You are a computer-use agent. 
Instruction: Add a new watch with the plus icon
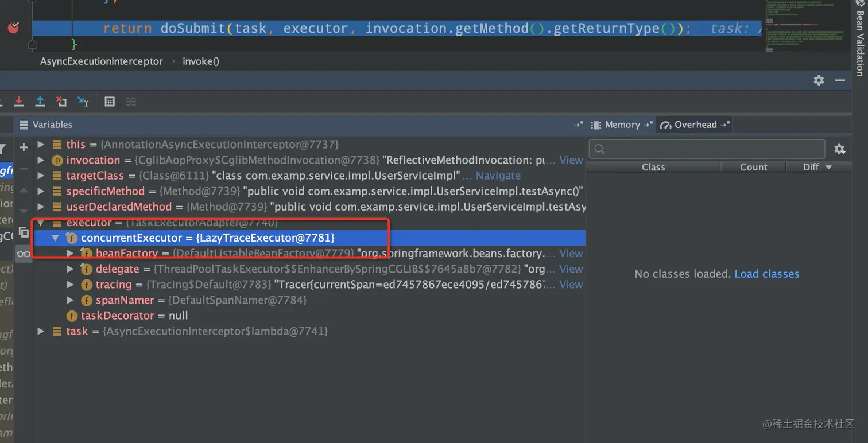[x=24, y=147]
